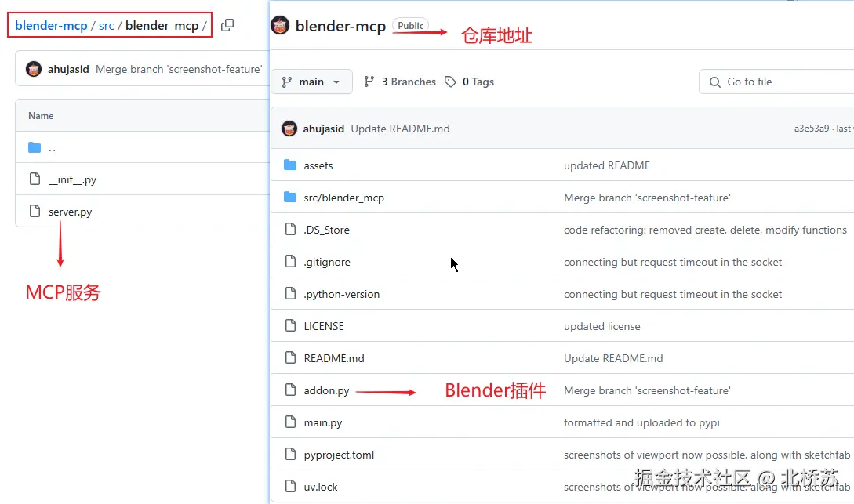854x504 pixels.
Task: Open 'updated README' commit for assets
Action: [x=607, y=165]
